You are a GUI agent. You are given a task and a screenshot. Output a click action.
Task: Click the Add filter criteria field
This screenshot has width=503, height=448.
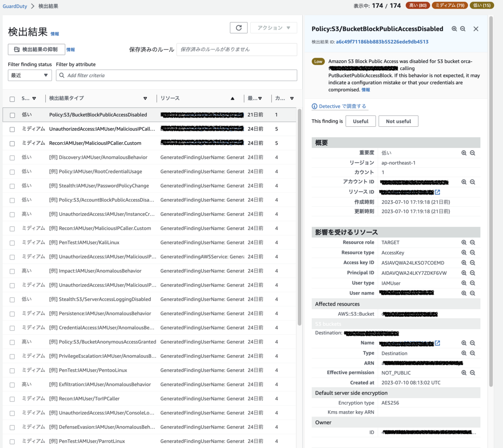pyautogui.click(x=176, y=75)
